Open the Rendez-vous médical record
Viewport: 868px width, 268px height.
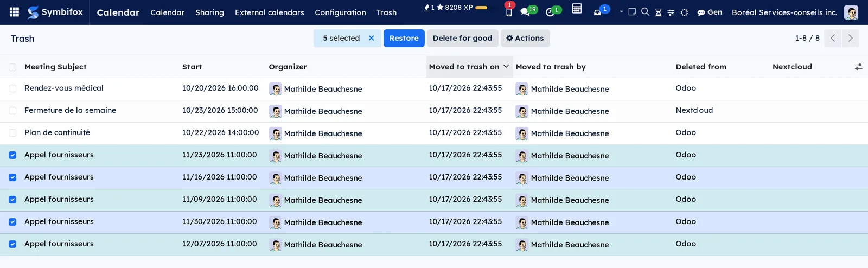click(x=63, y=88)
